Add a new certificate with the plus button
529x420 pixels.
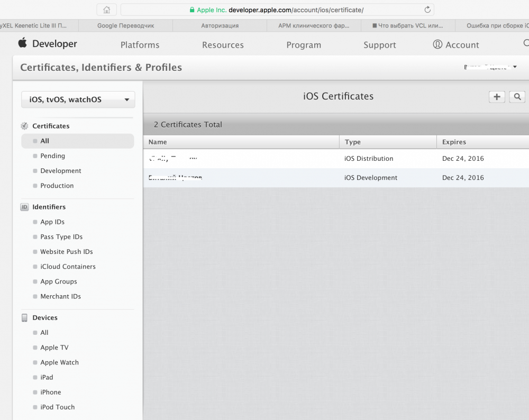(x=497, y=97)
